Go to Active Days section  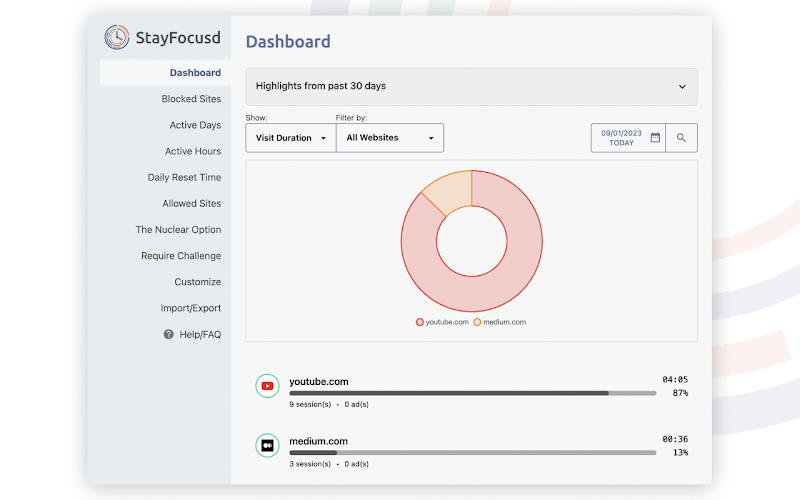point(195,125)
